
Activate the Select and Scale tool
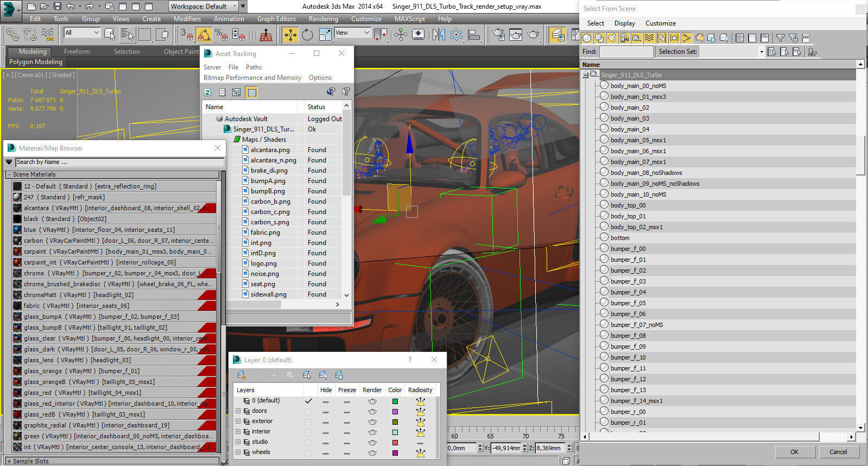tap(325, 35)
